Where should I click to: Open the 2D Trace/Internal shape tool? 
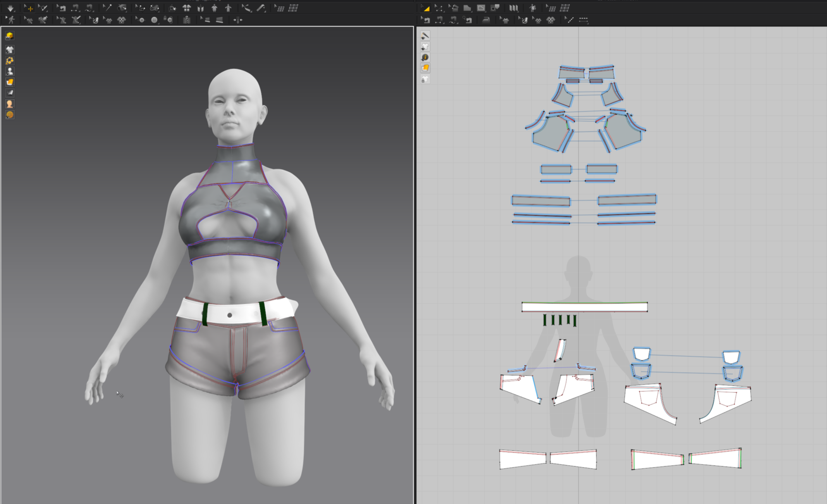coord(495,8)
